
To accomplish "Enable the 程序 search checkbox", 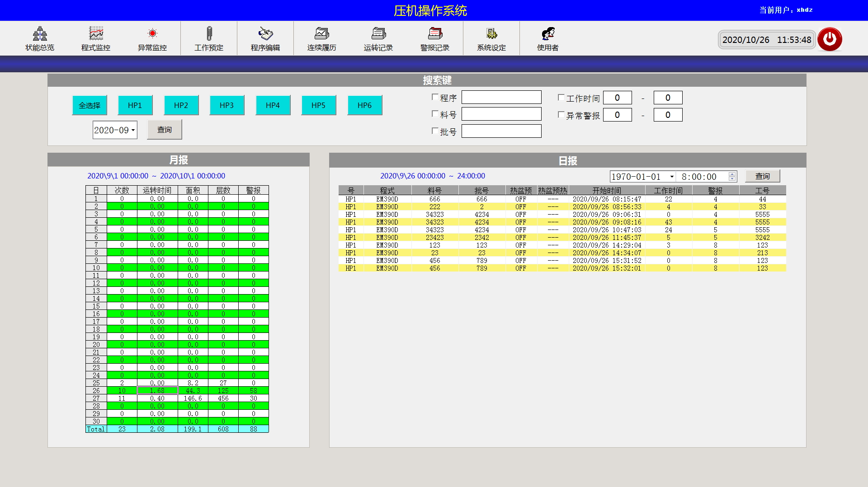I will (x=435, y=97).
